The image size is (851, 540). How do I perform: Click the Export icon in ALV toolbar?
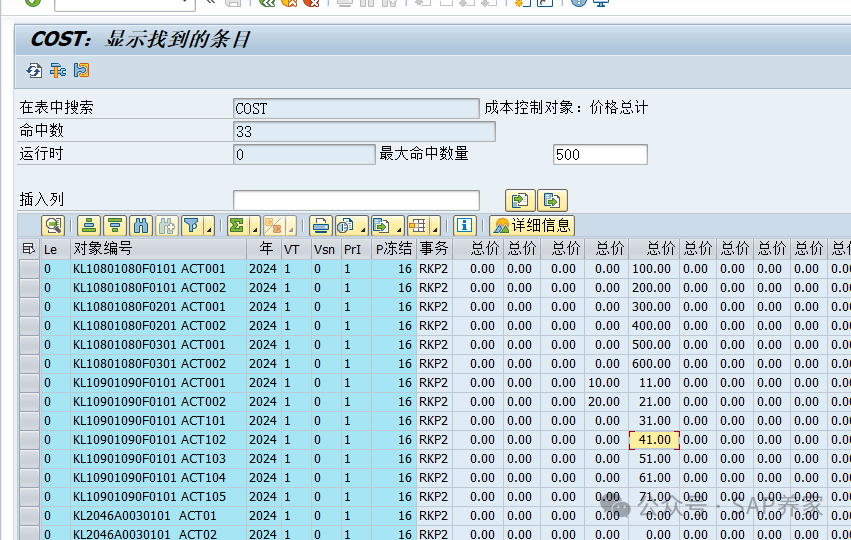pyautogui.click(x=382, y=226)
